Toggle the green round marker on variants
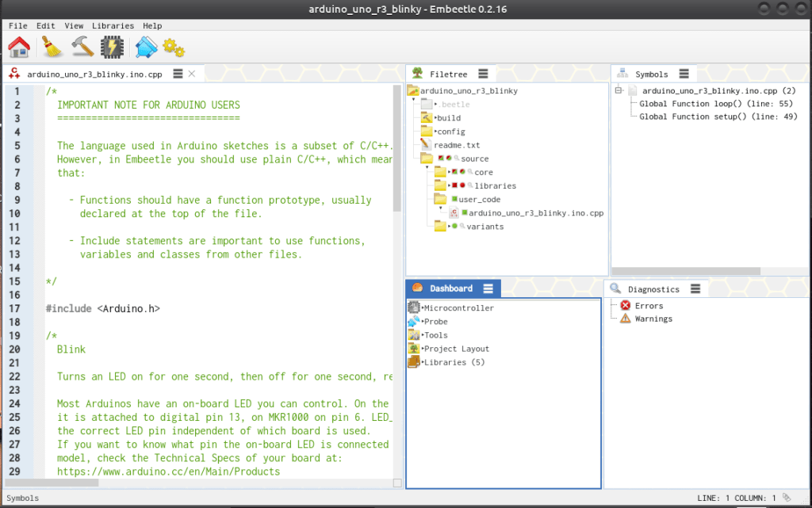This screenshot has height=508, width=812. 454,226
